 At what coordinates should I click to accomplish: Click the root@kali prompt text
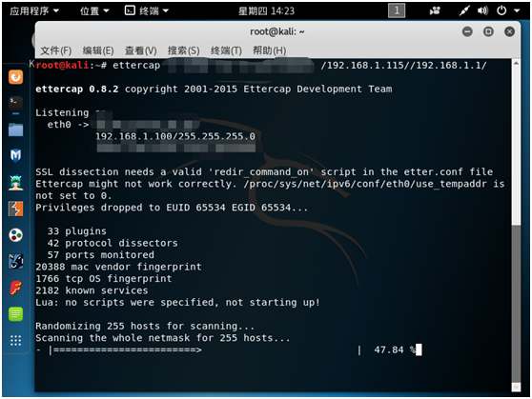tap(62, 65)
